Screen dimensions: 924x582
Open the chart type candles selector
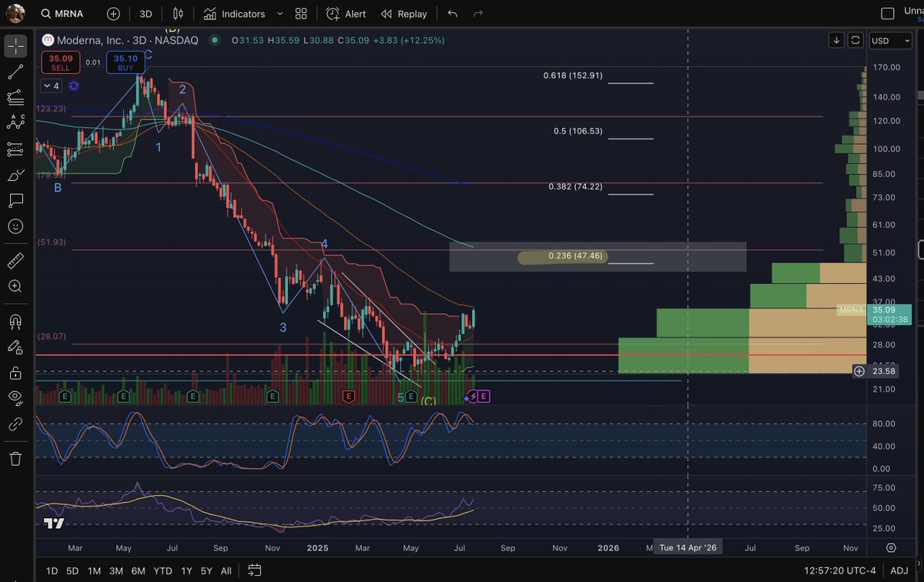(x=179, y=14)
